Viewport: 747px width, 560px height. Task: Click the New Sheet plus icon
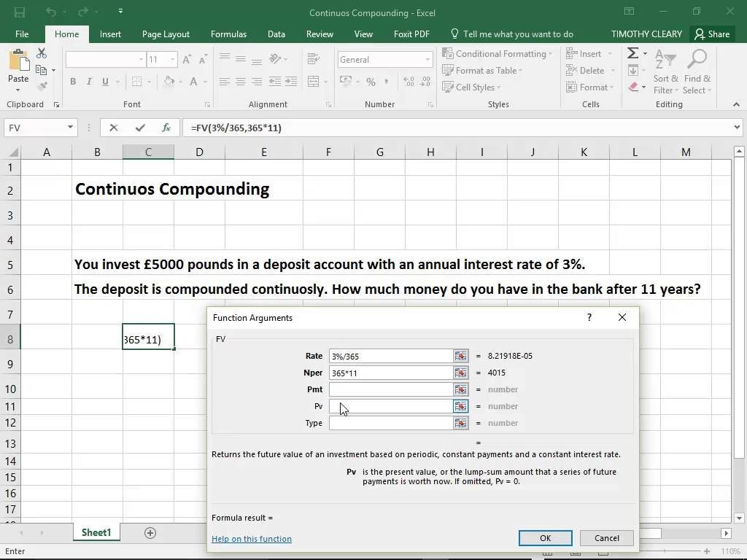(x=150, y=533)
